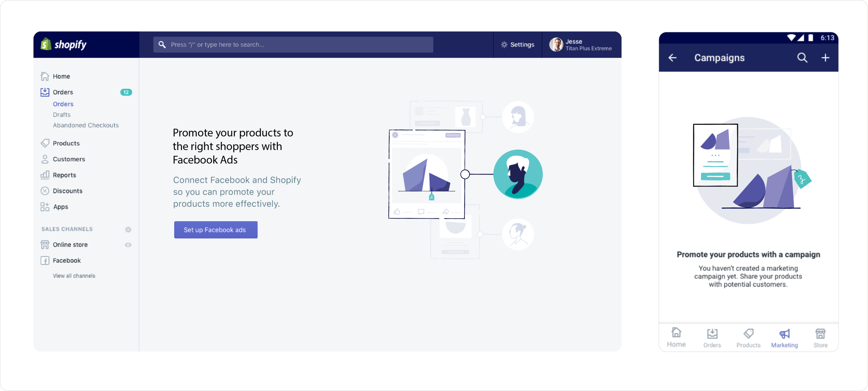This screenshot has width=868, height=391.
Task: Tap the back arrow in Campaigns header
Action: pos(673,58)
